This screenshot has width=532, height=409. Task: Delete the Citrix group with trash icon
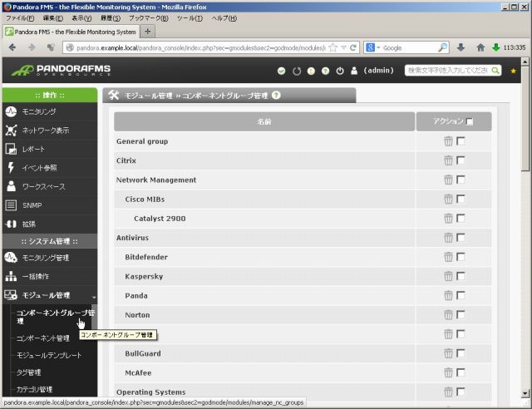click(448, 160)
